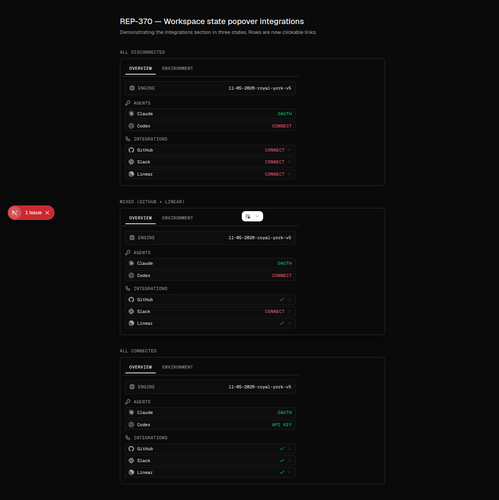
Task: Click the Engine chip icon in All Disconnected panel
Action: coord(132,88)
